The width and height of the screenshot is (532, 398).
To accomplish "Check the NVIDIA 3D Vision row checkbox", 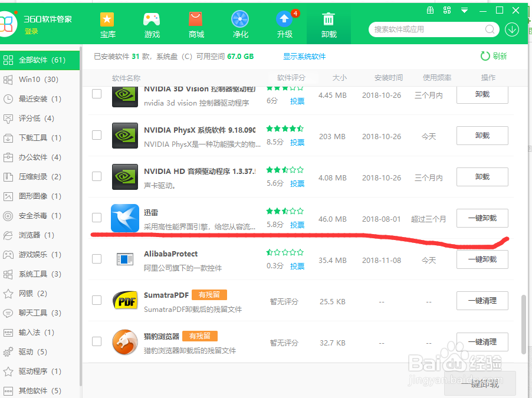I will pos(97,94).
